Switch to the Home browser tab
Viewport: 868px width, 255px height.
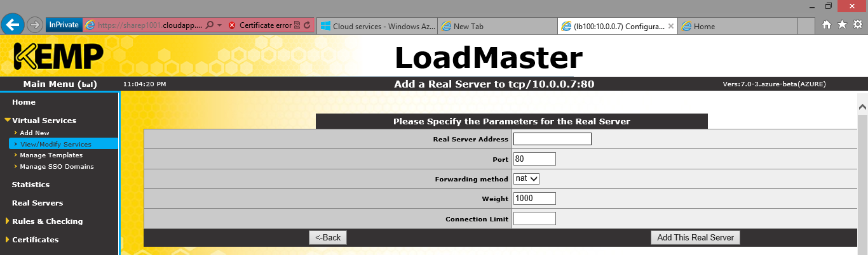(x=737, y=26)
